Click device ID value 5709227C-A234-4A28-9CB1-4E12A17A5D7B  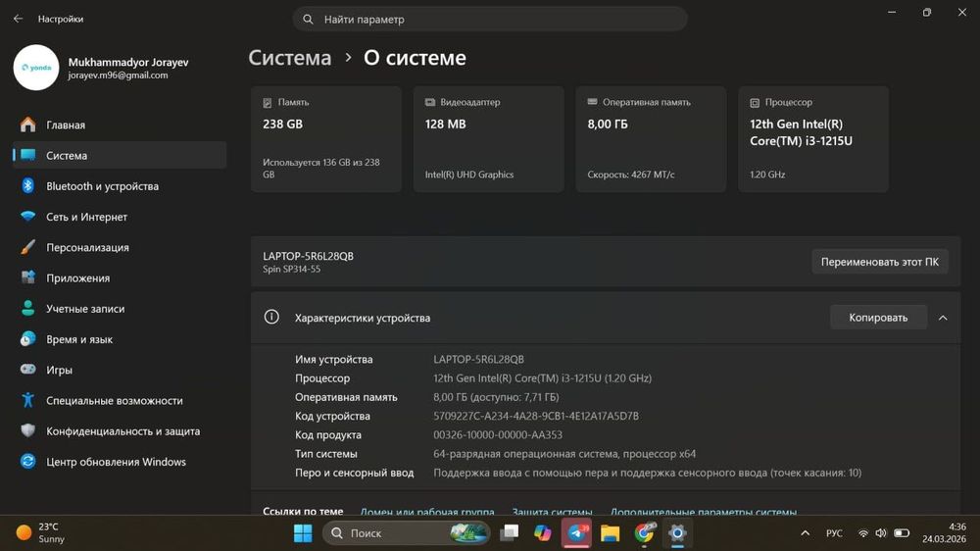click(x=536, y=416)
